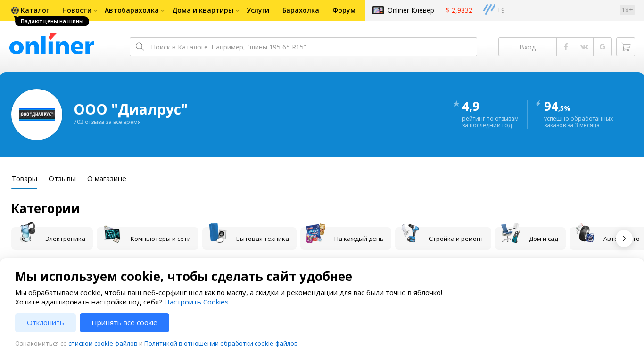Select the Электроника category
The image size is (644, 362).
click(x=52, y=239)
